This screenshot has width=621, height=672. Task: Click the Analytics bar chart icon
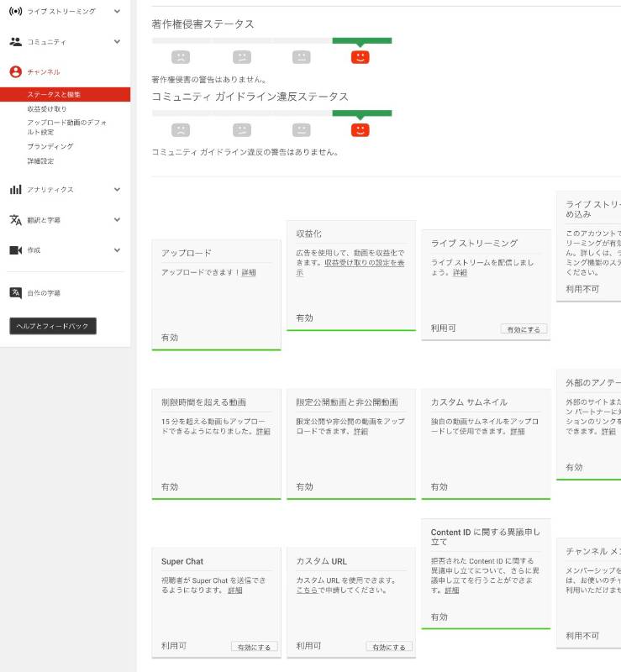[16, 190]
